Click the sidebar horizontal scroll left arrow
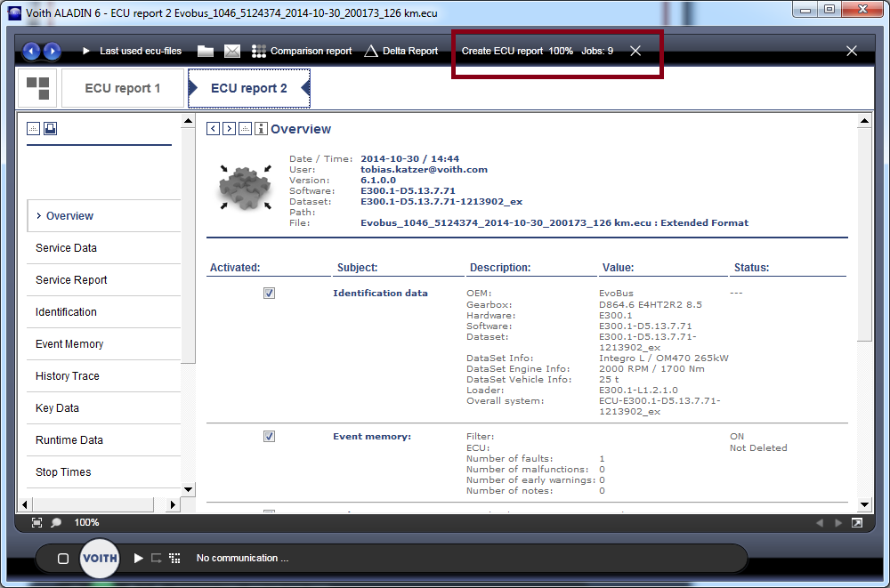 click(24, 504)
